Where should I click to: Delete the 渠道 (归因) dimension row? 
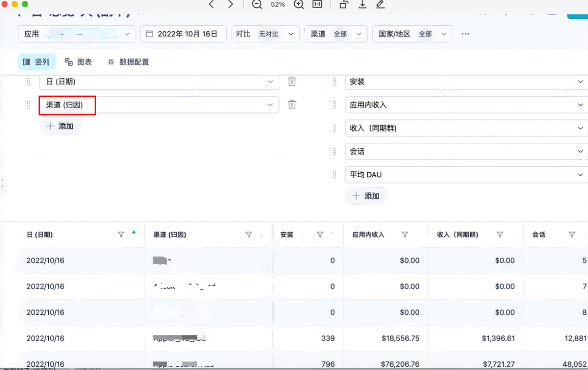(292, 104)
